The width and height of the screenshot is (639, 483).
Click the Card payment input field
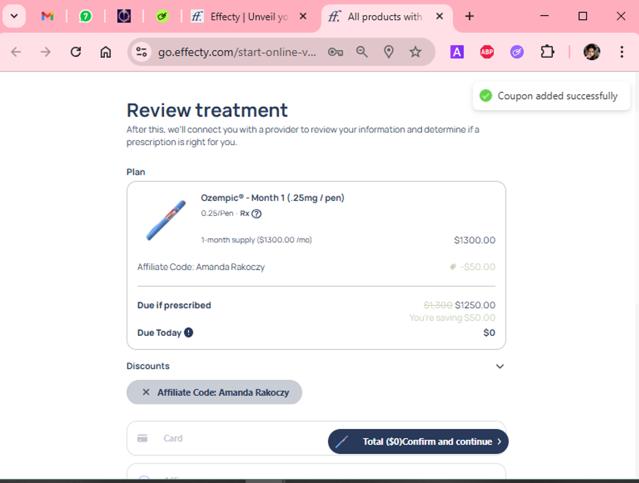[316, 438]
